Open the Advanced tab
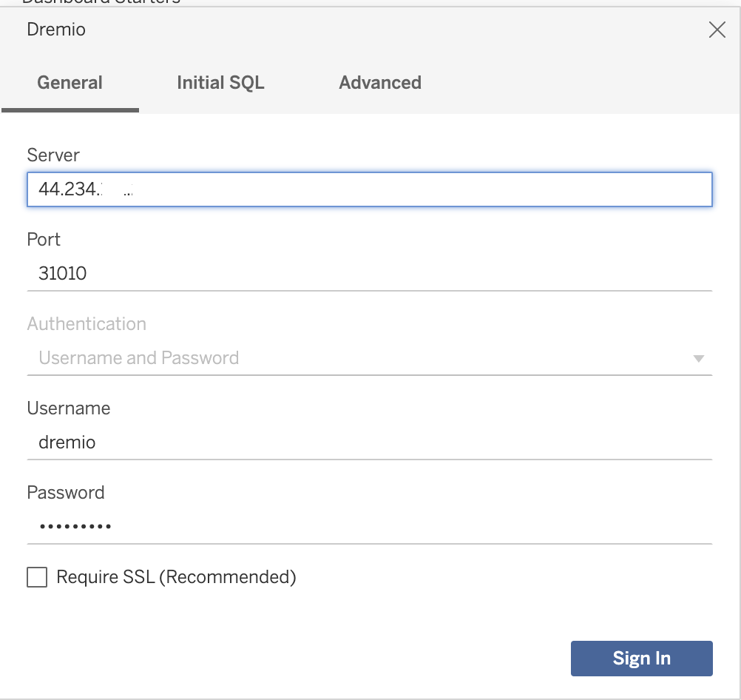Screen dimensions: 741x700 tap(380, 83)
